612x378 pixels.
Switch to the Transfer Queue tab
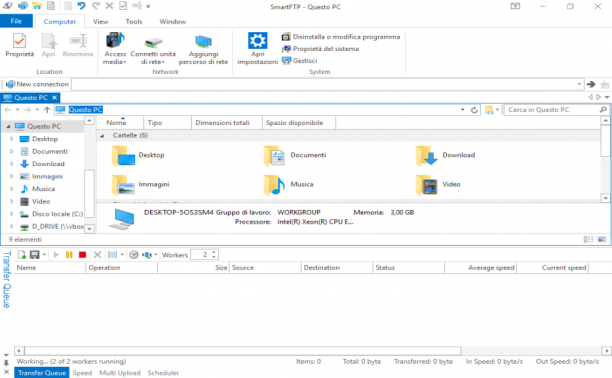pos(42,373)
